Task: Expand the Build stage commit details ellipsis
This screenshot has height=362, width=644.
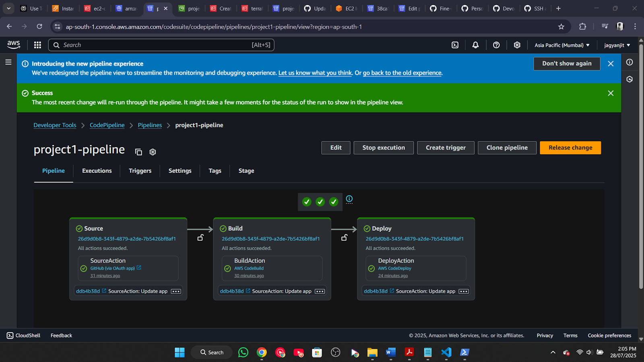Action: pos(320,292)
